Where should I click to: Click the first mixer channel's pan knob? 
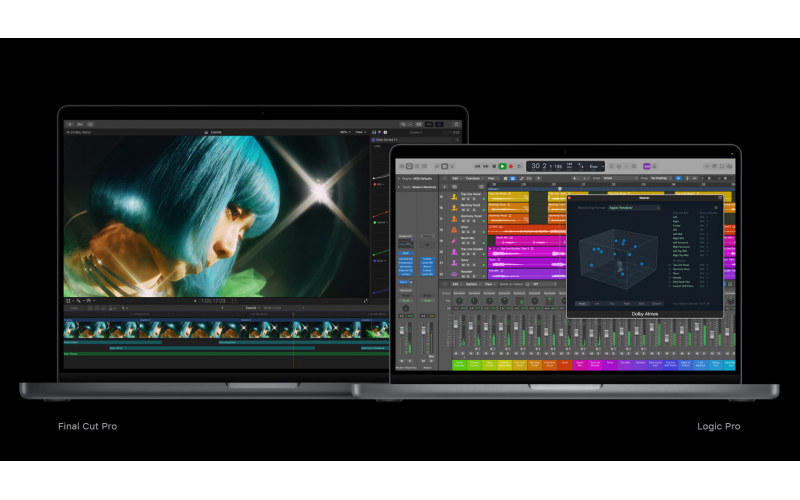(459, 301)
